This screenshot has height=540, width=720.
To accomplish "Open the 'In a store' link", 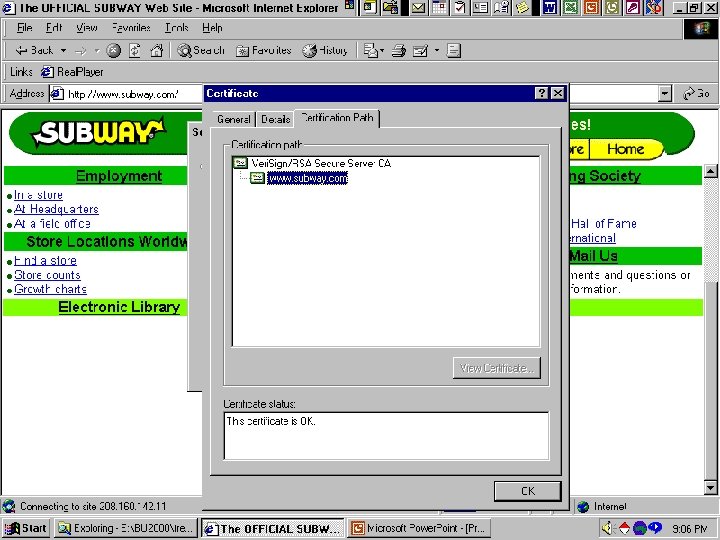I will 38,195.
